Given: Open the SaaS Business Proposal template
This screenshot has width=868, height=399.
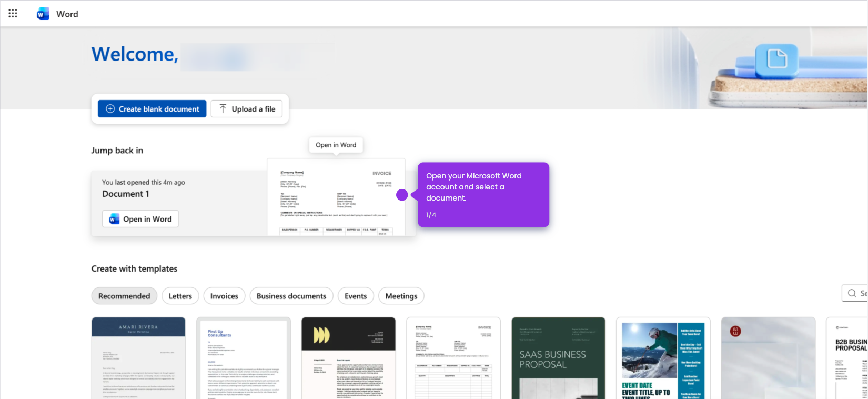Looking at the screenshot, I should 558,358.
